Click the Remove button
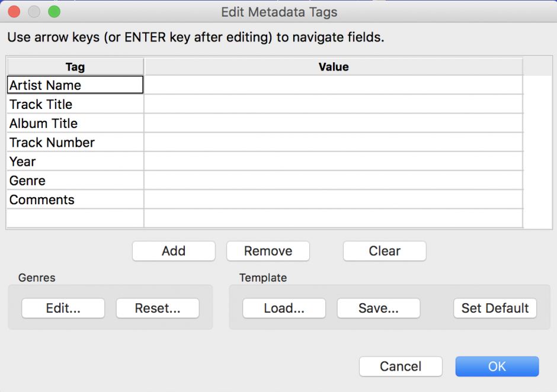 [x=268, y=251]
